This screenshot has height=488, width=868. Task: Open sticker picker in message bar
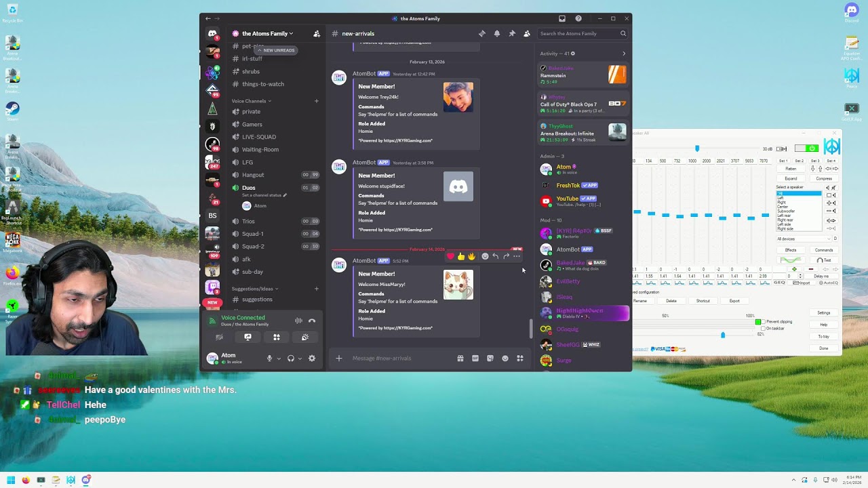(x=490, y=359)
